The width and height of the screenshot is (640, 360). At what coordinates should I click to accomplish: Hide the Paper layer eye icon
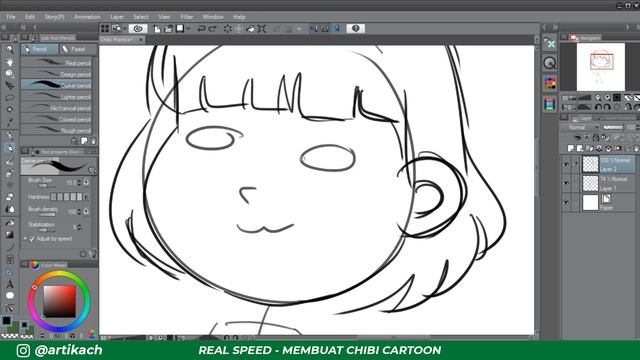566,202
